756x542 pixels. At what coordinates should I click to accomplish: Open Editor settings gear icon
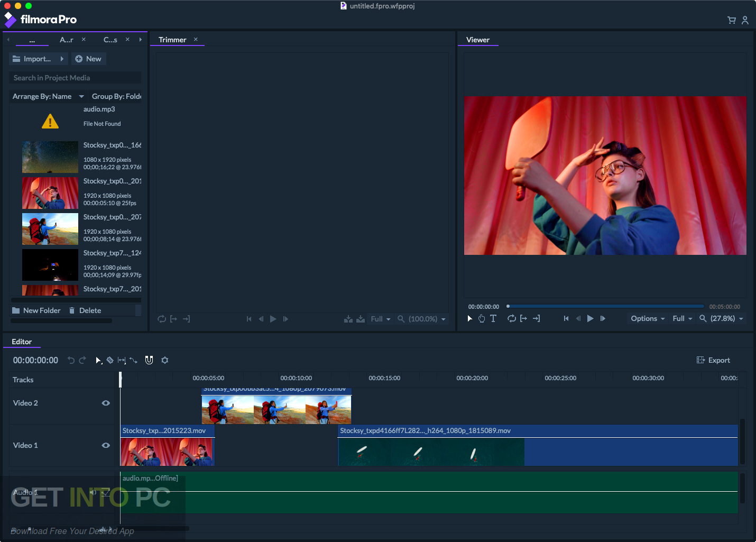(x=165, y=360)
